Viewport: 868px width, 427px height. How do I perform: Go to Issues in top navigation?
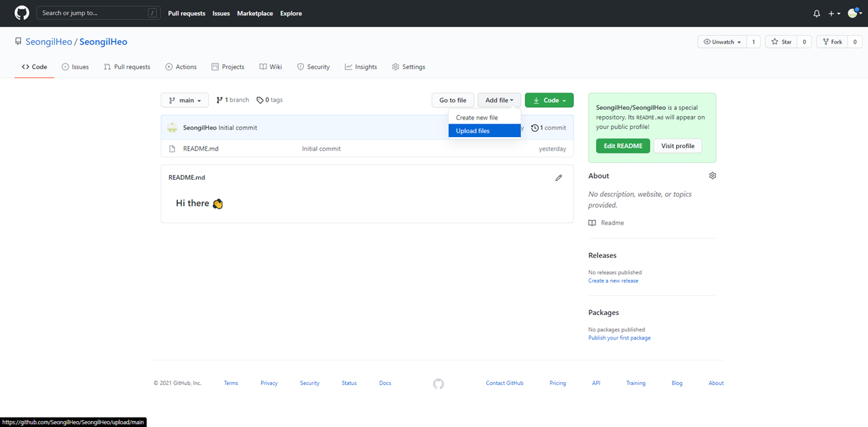pos(221,14)
